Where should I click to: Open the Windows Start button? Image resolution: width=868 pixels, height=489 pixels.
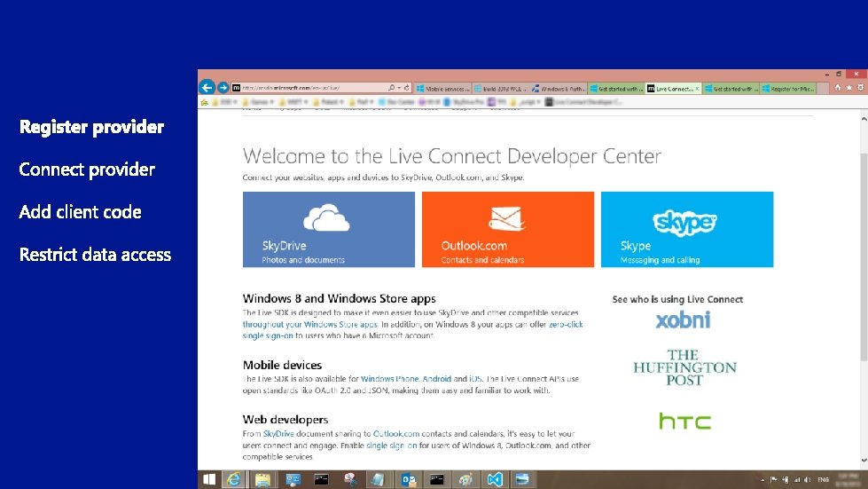[x=209, y=479]
